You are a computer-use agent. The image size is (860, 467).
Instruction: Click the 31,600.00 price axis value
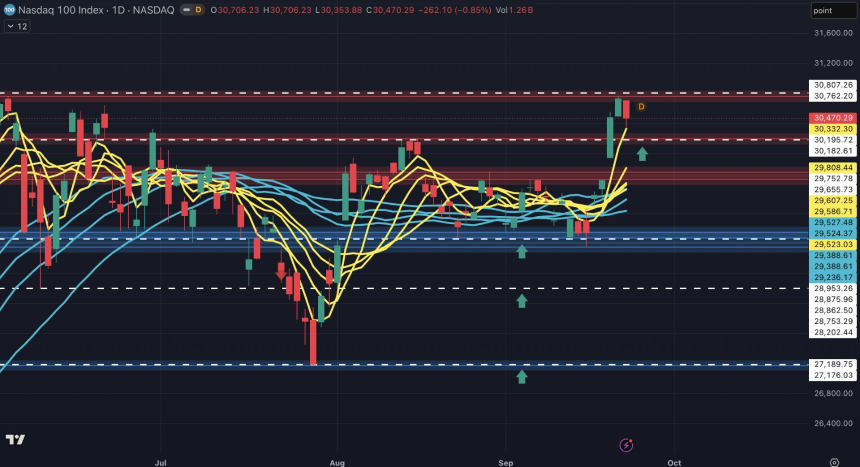(833, 33)
